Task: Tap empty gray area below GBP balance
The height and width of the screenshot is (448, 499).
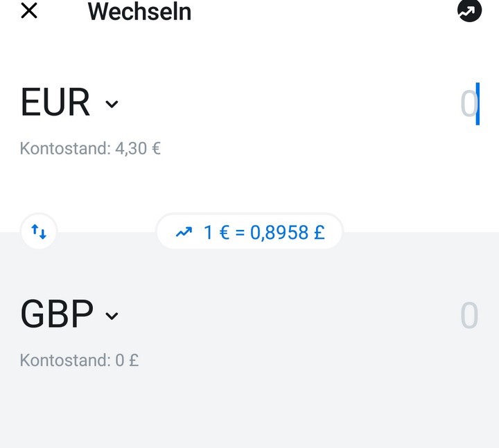Action: (249, 410)
